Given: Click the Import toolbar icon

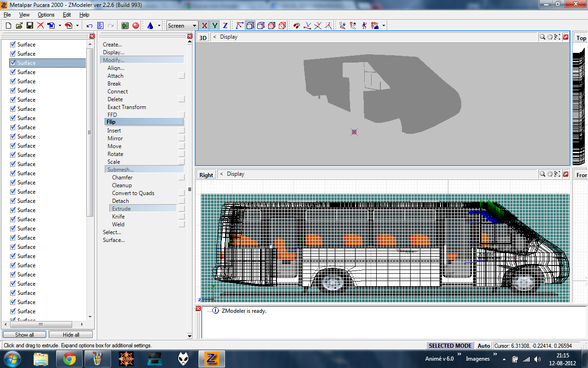Looking at the screenshot, I should tap(51, 26).
